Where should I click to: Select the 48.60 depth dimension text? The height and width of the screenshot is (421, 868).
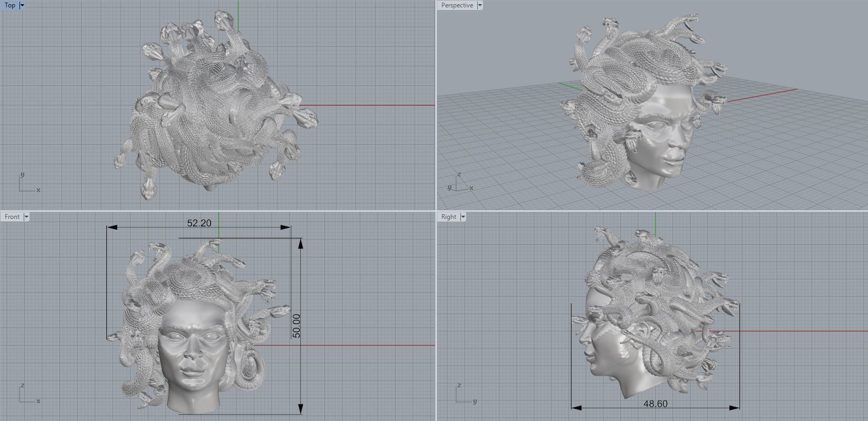tap(655, 404)
